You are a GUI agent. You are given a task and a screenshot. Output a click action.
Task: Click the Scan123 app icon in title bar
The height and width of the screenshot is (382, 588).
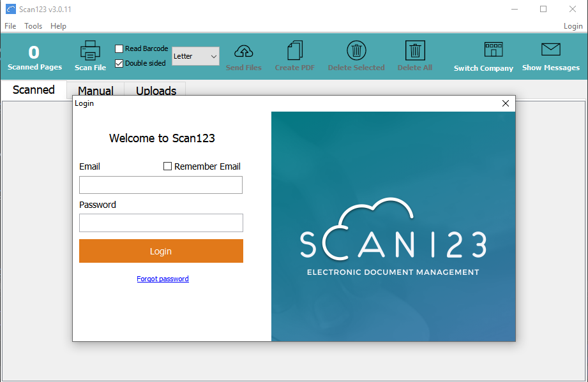pos(10,9)
